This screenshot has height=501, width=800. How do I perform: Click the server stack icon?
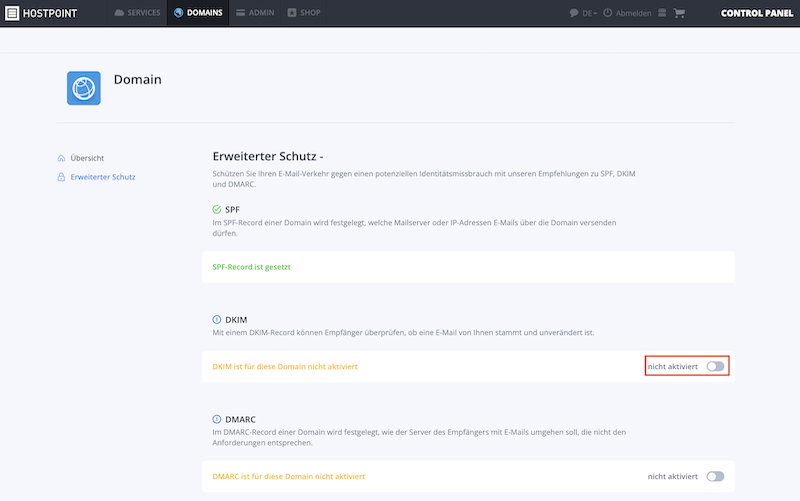point(662,13)
